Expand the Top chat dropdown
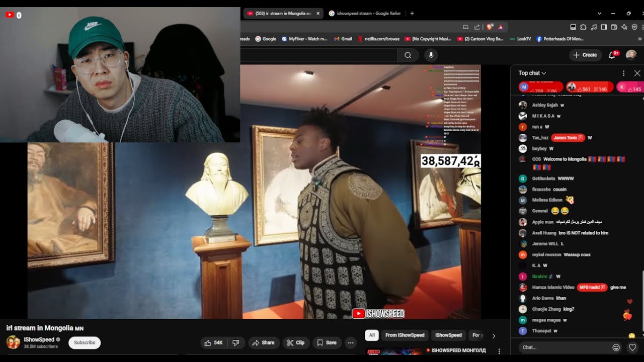Screen dimensions: 644x362 tap(532, 73)
